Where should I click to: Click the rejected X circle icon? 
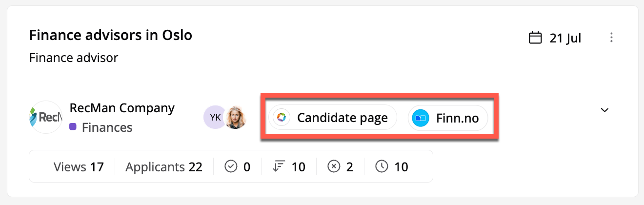point(334,167)
